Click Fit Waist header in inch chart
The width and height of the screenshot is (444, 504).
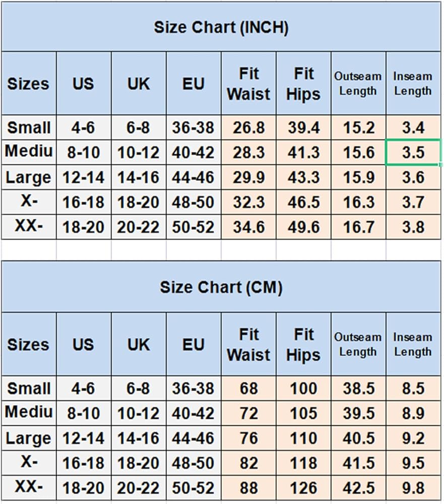[248, 84]
